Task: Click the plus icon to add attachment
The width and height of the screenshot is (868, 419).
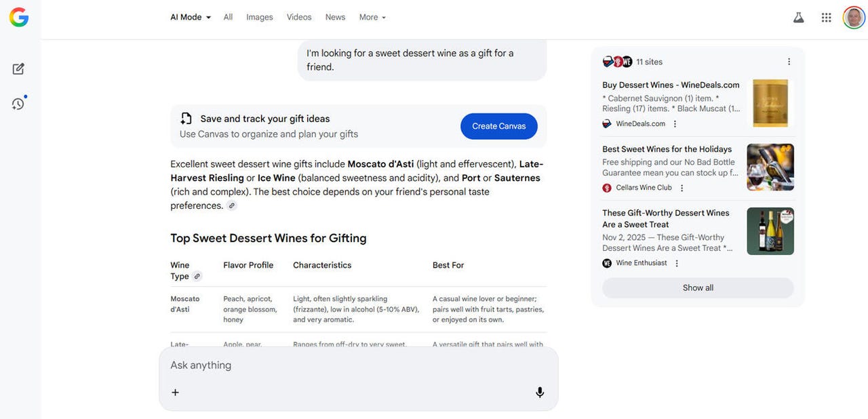Action: [x=175, y=392]
